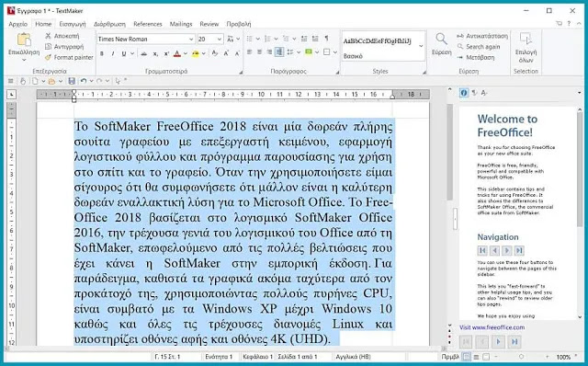Click Search again button

pyautogui.click(x=479, y=47)
